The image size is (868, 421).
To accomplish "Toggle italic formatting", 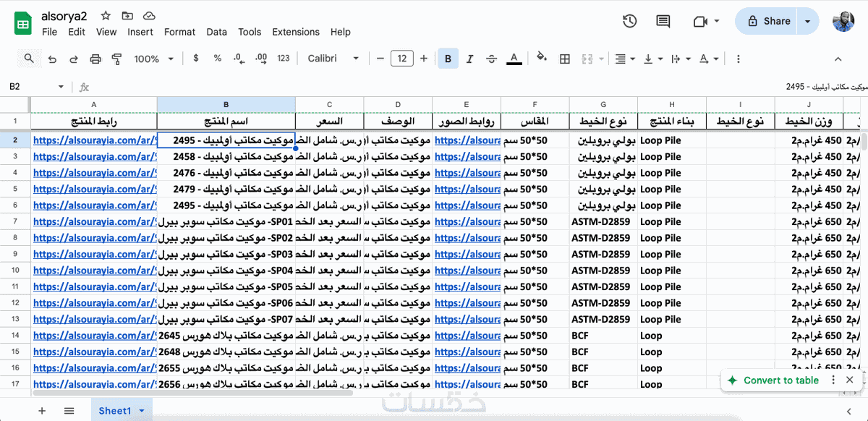I will [469, 59].
